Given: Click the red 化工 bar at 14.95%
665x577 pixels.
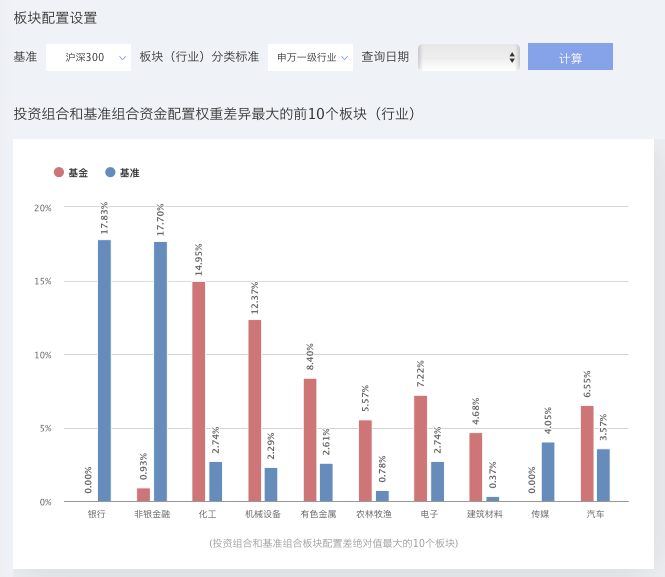Looking at the screenshot, I should (198, 392).
